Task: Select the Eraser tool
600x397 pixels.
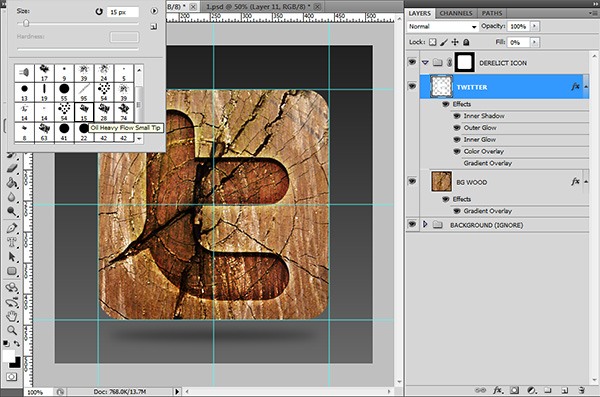Action: (12, 168)
